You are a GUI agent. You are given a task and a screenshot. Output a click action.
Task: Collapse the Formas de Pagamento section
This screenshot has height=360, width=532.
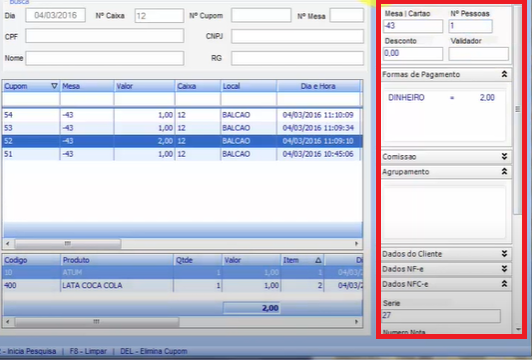[504, 74]
